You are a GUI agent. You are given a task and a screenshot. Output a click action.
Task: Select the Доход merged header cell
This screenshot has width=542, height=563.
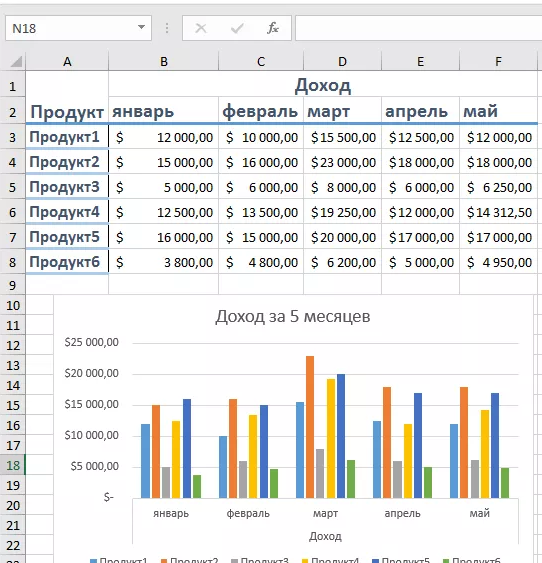323,85
